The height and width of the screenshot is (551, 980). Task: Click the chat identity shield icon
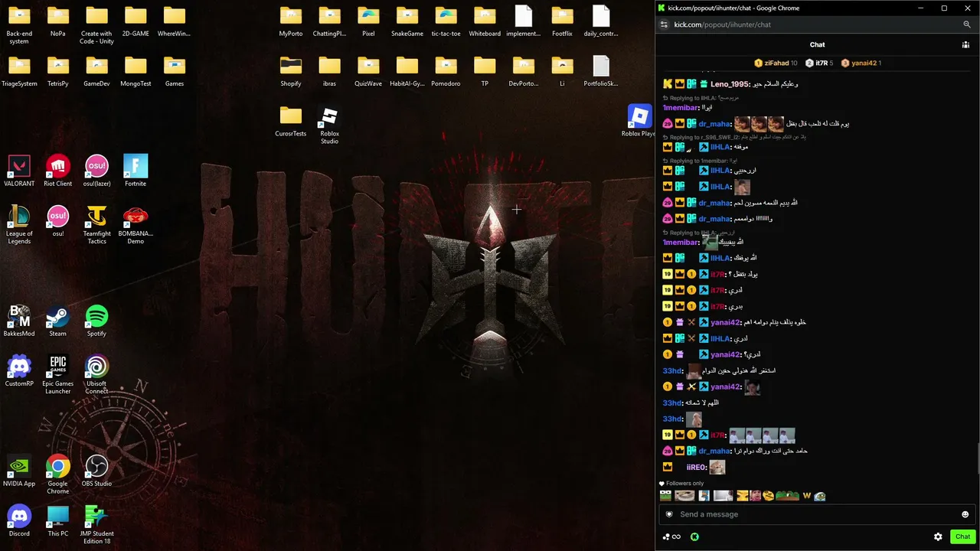pyautogui.click(x=669, y=514)
